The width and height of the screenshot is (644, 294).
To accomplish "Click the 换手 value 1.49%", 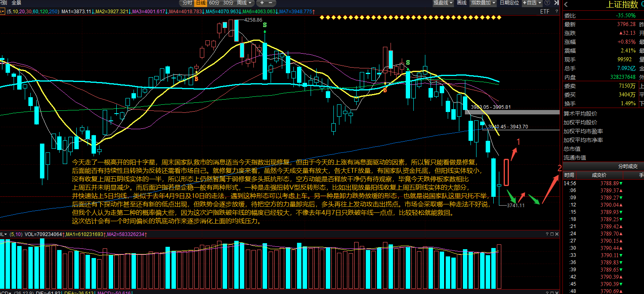I will [x=628, y=104].
